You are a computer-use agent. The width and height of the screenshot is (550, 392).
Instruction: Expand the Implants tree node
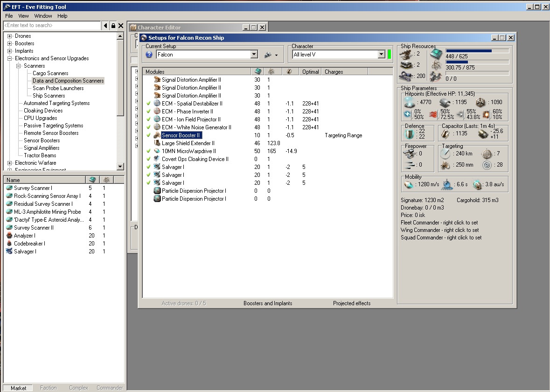[x=10, y=51]
